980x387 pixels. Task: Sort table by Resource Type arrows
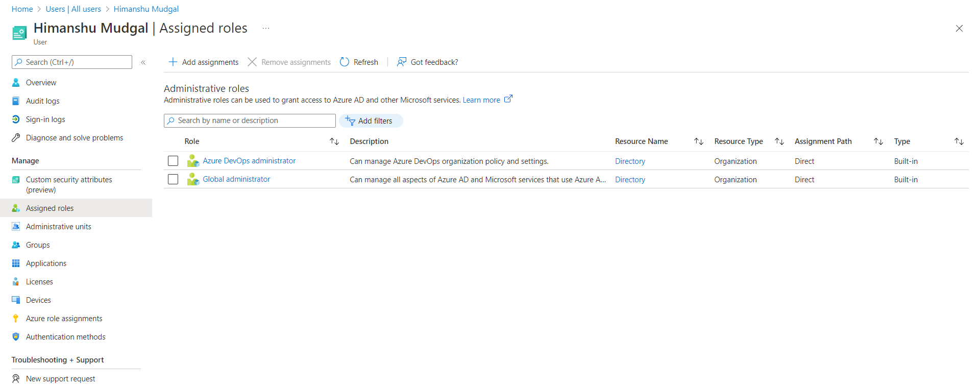[779, 141]
